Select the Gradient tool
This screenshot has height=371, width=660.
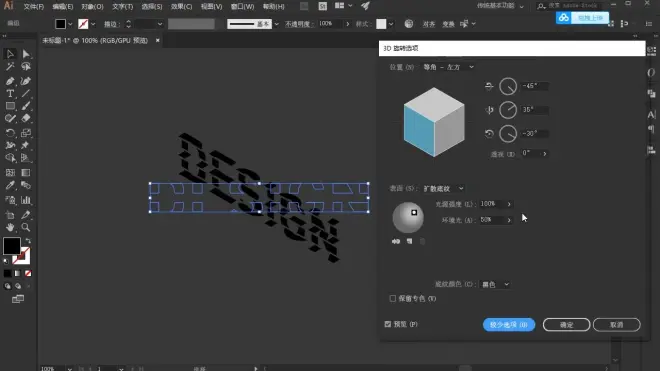click(x=26, y=173)
